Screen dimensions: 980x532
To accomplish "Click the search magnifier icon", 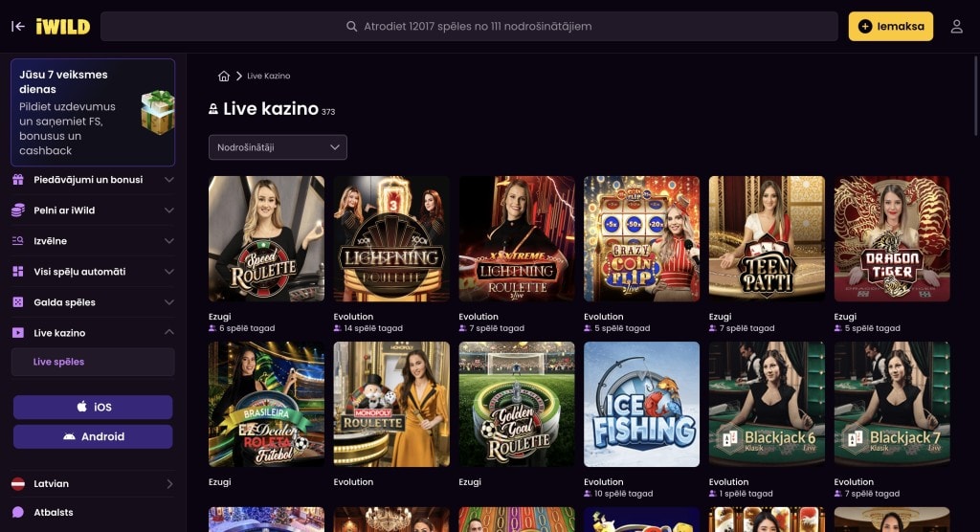I will click(x=352, y=26).
